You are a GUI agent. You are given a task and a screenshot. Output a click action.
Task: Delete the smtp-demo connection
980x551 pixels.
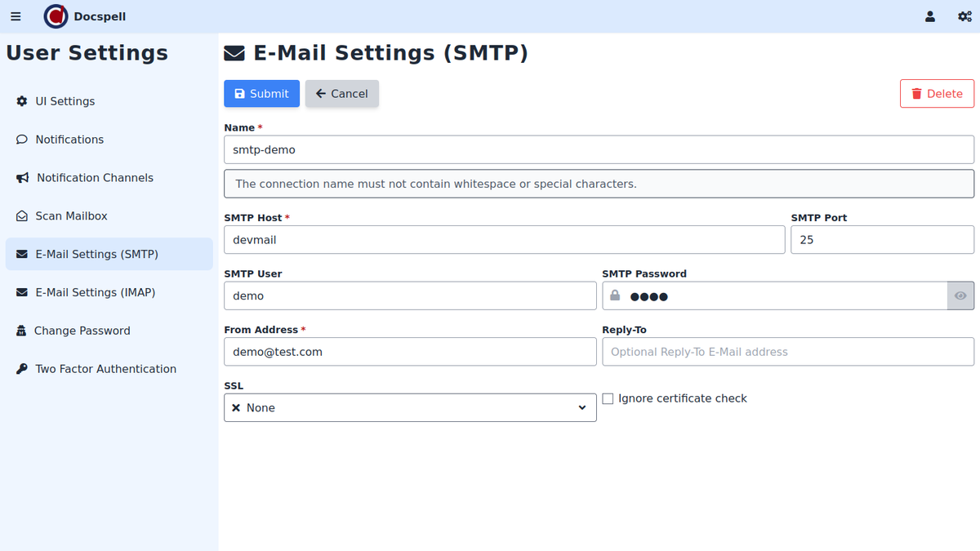937,94
